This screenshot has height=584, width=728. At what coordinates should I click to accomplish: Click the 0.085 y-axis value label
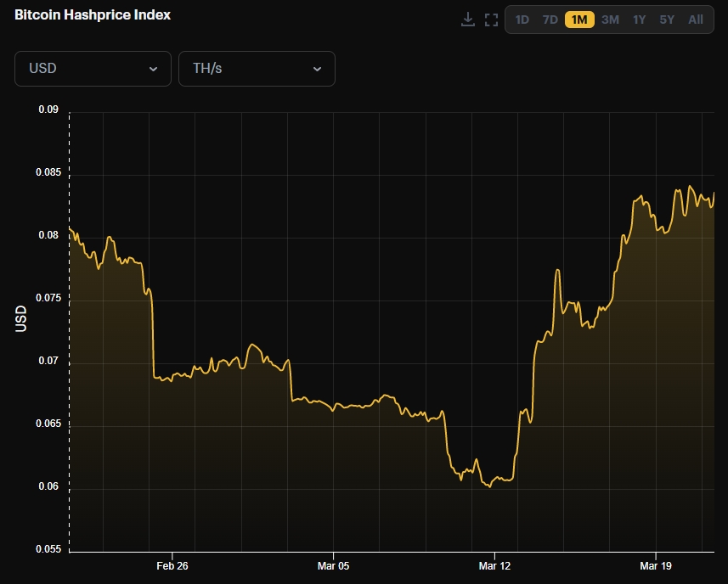[47, 173]
